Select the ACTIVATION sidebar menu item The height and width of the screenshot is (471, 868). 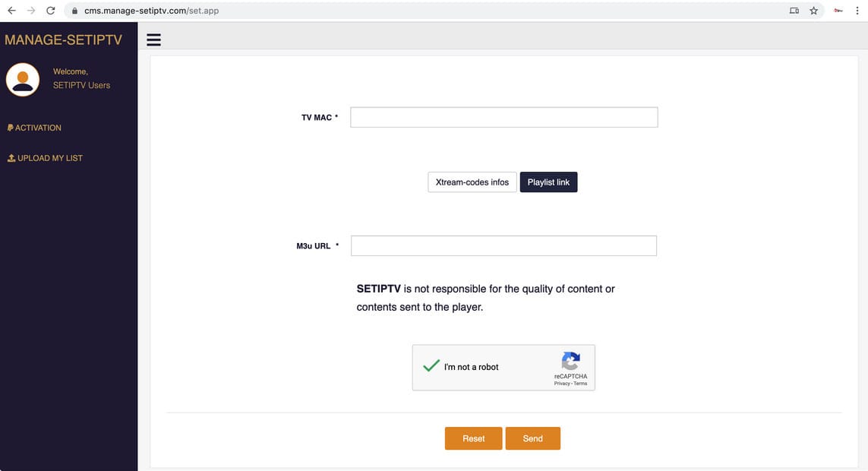point(36,127)
